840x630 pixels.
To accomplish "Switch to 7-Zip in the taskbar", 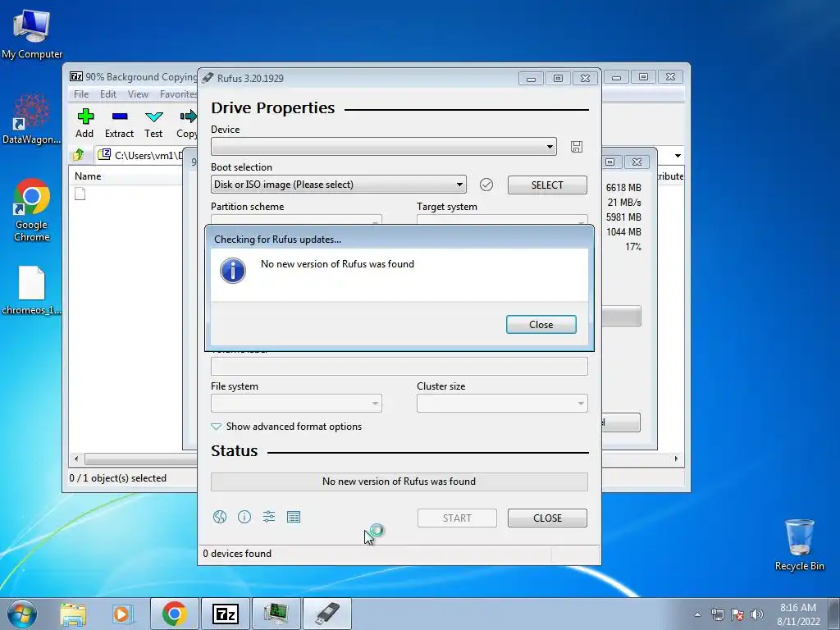I will point(226,614).
